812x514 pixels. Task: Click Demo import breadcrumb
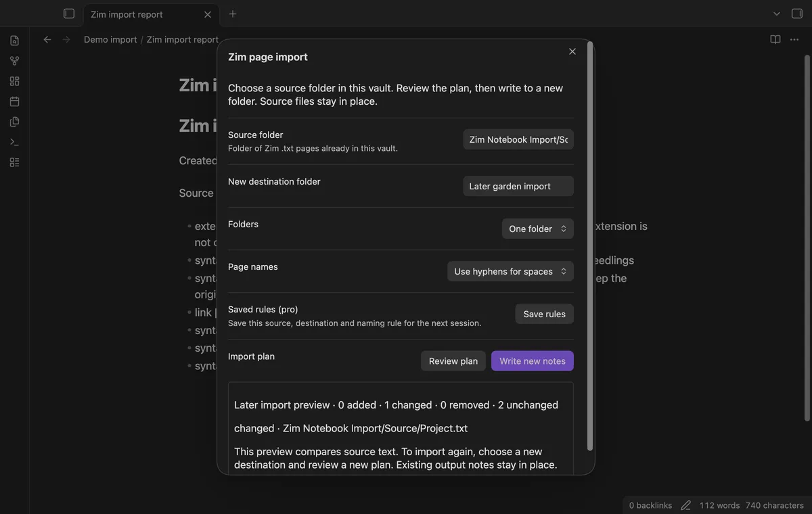pos(110,39)
